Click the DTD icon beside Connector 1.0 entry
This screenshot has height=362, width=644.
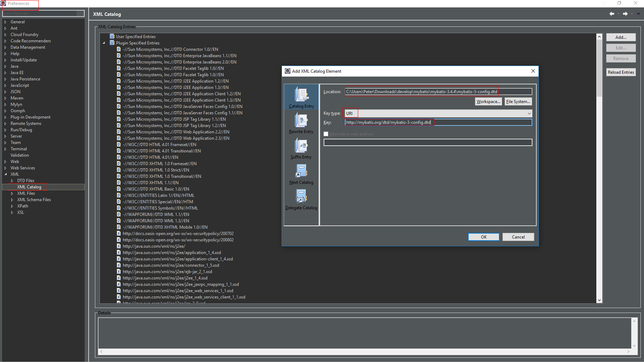click(119, 49)
